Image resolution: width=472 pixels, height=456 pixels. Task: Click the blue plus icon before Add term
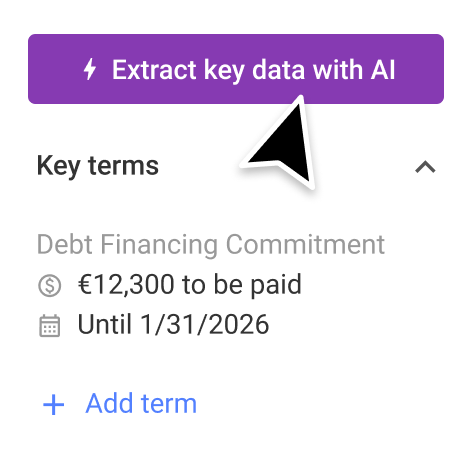click(x=53, y=405)
